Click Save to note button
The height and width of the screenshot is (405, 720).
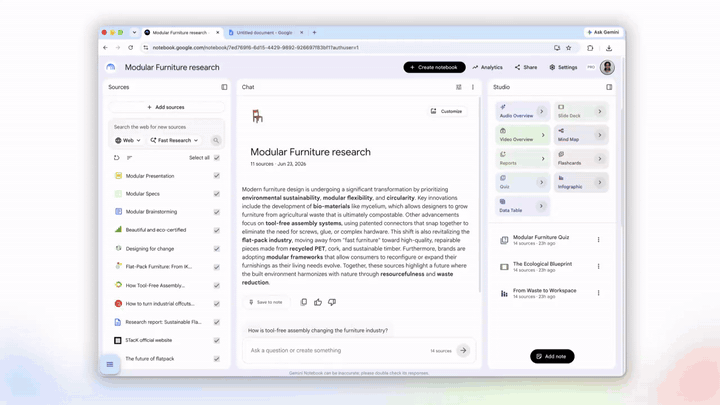[x=266, y=302]
